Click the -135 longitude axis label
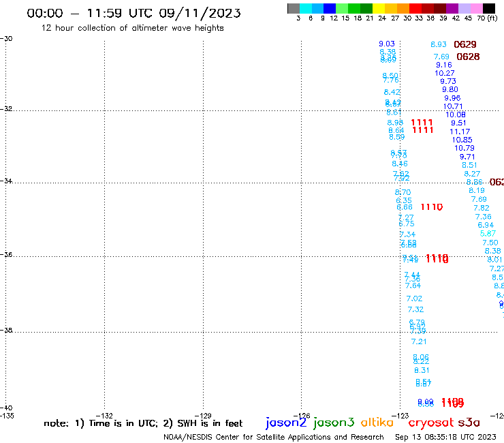 (7, 416)
